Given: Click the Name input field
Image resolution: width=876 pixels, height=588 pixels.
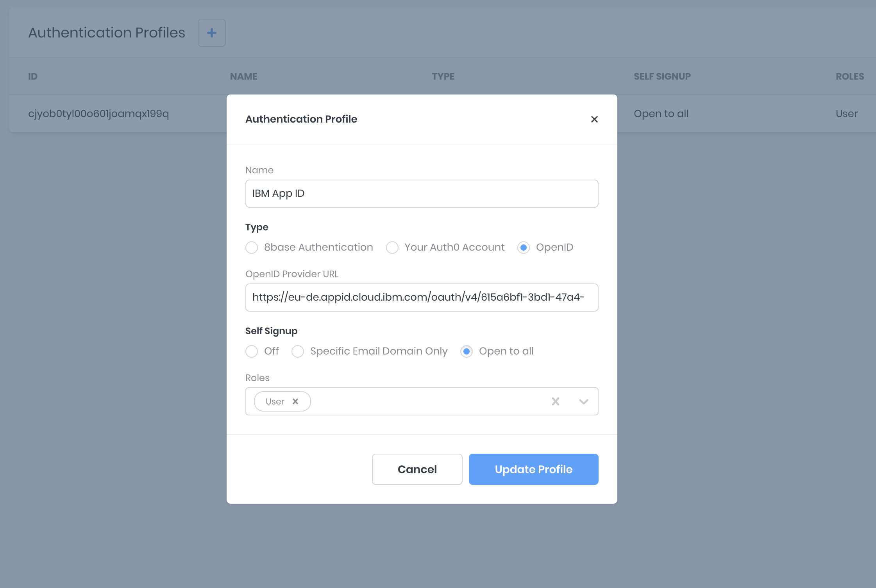Looking at the screenshot, I should click(x=422, y=194).
